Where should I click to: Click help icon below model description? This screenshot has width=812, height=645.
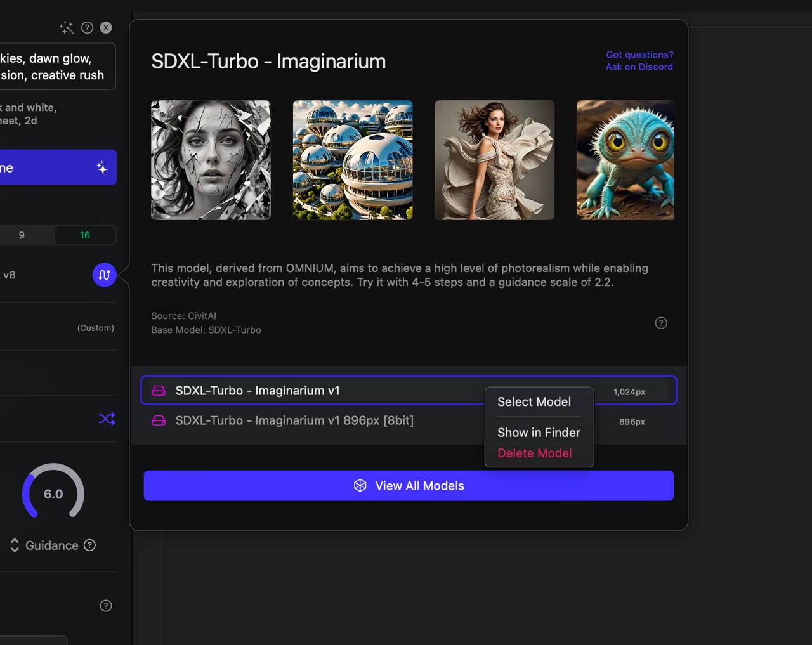pos(661,323)
